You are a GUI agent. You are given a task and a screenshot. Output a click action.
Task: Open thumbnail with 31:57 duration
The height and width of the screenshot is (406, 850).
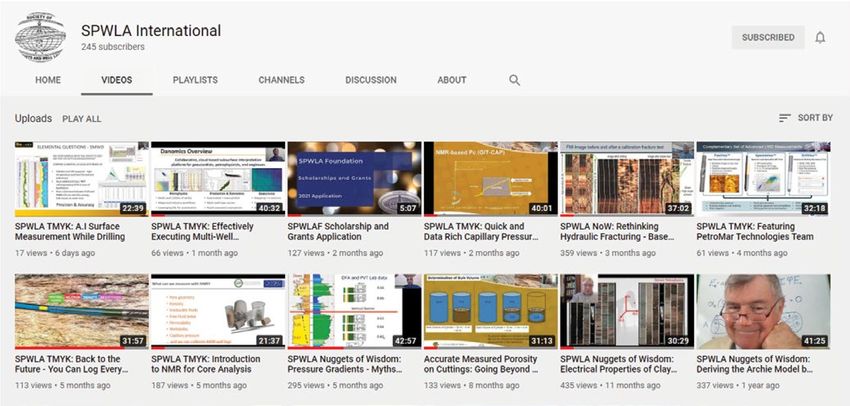click(x=82, y=311)
